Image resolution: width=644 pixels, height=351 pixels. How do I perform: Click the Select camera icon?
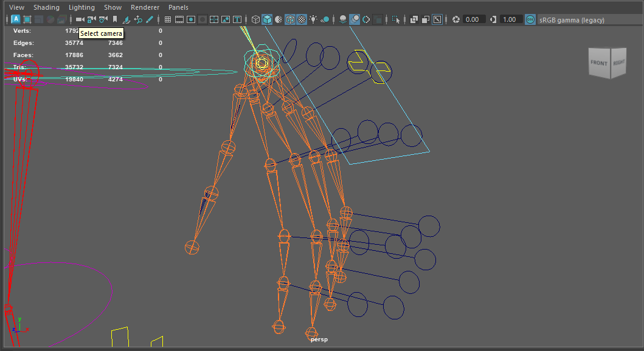[80, 19]
